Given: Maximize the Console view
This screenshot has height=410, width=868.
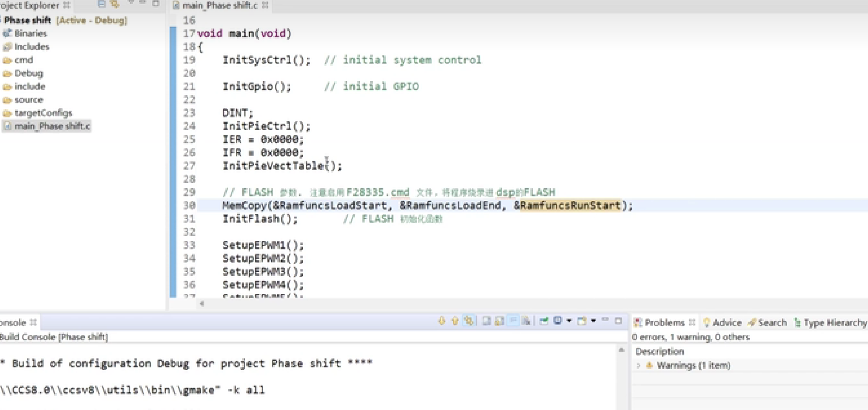Looking at the screenshot, I should 618,321.
